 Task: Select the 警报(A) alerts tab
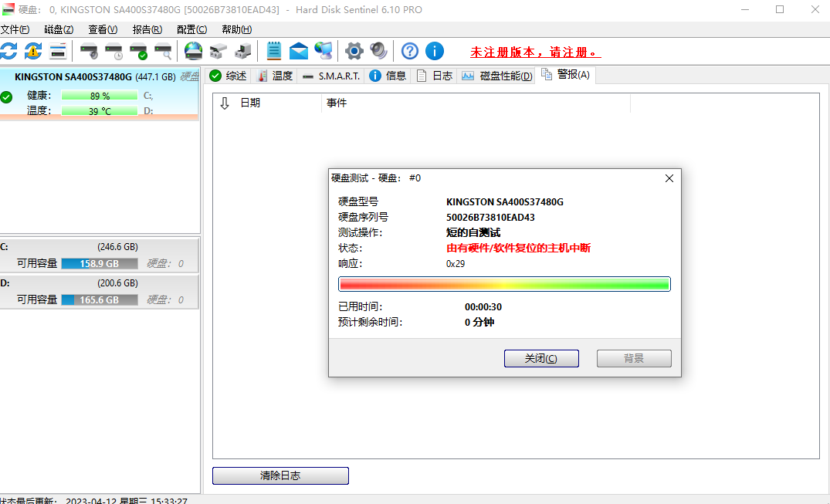(565, 75)
